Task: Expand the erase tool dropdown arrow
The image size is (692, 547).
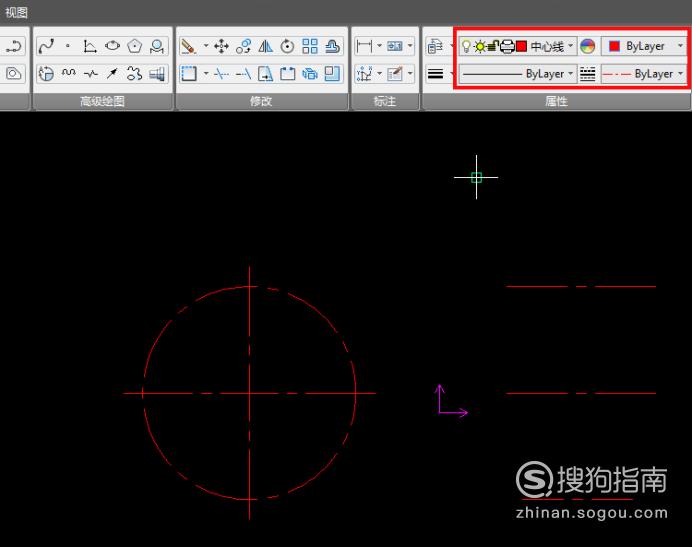Action: point(206,46)
